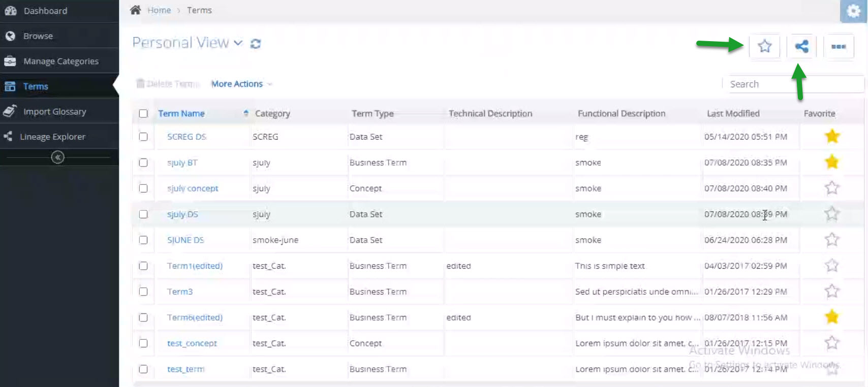868x387 pixels.
Task: Unfavorite the sjuly BT star
Action: tap(832, 162)
